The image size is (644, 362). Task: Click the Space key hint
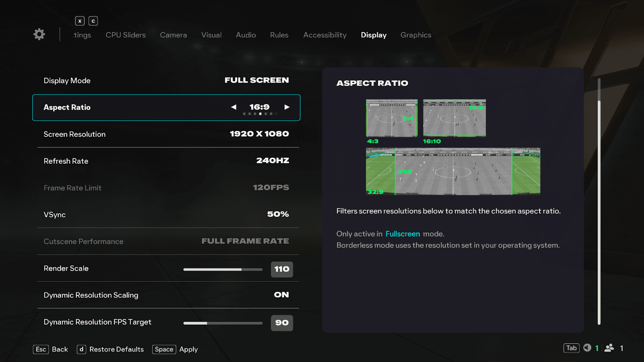[x=164, y=349]
